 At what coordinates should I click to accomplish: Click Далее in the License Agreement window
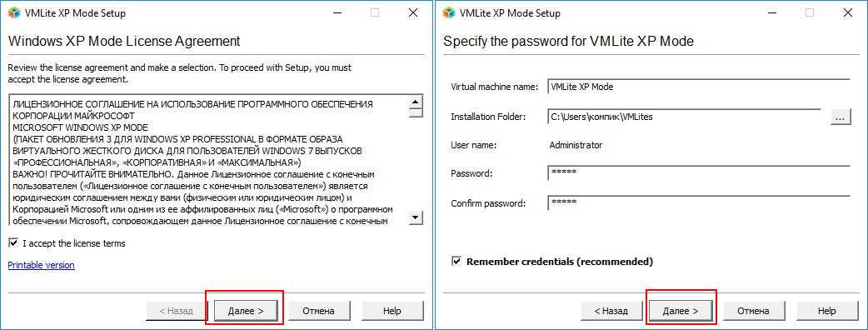click(245, 311)
